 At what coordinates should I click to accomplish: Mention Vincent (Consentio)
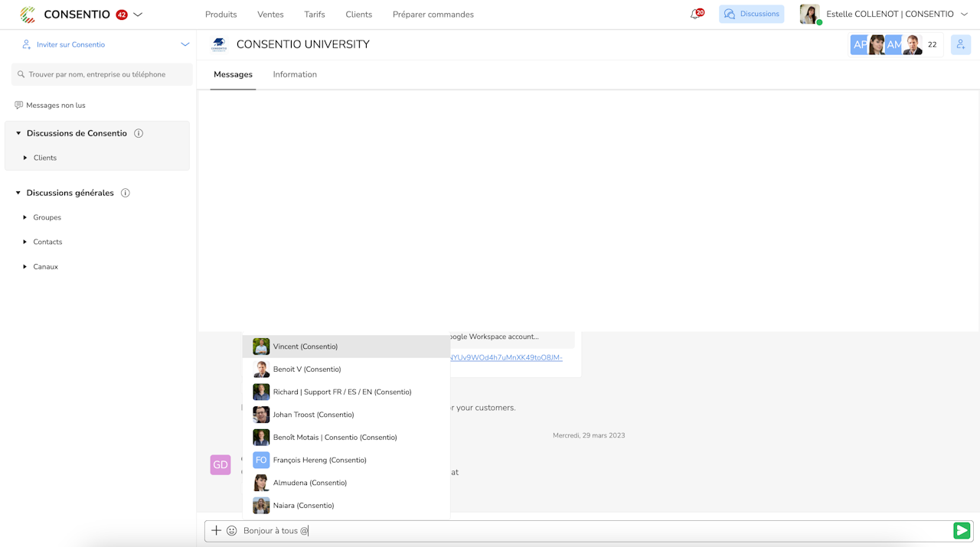pos(346,347)
